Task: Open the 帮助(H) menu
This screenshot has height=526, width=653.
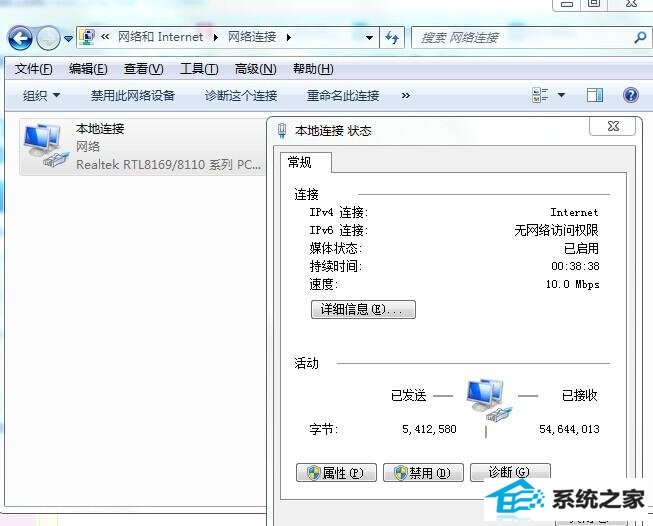Action: point(313,69)
